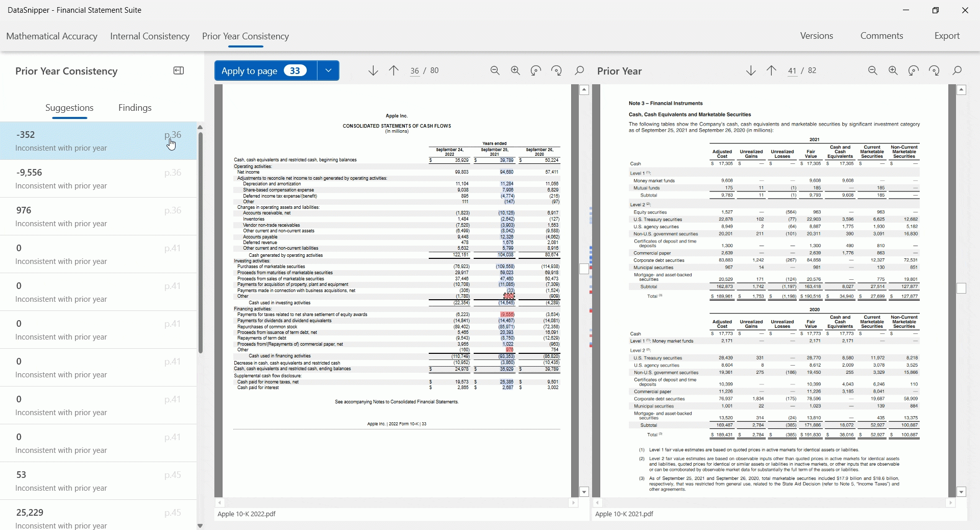Click Apple 10-K 2021.pdf file label

tap(624, 514)
